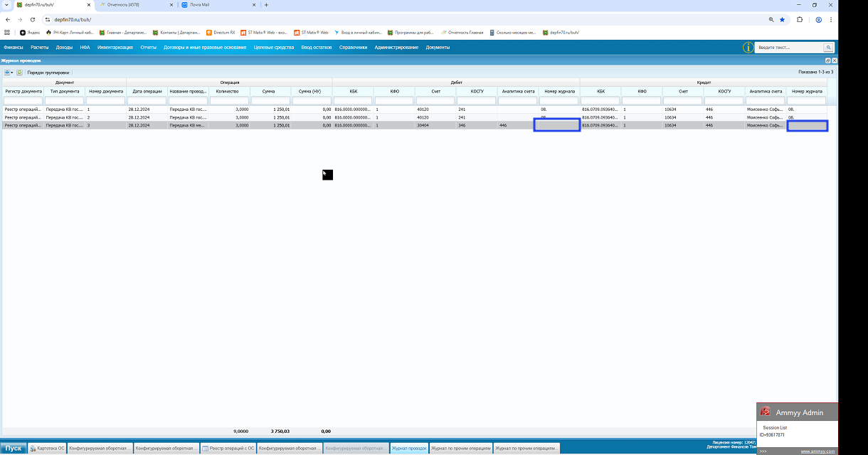Open the НФА menu
This screenshot has width=868, height=455.
tap(85, 48)
